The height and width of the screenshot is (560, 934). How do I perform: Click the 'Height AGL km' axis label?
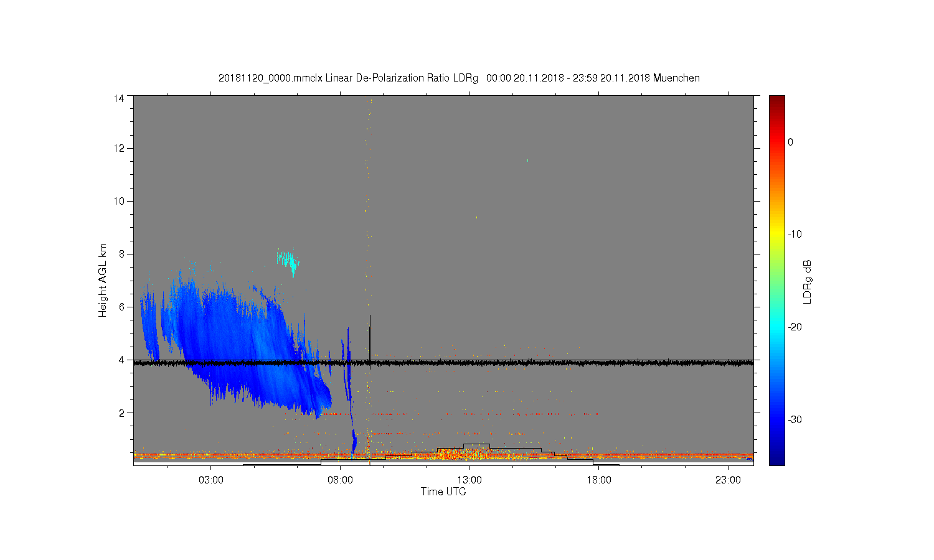103,280
